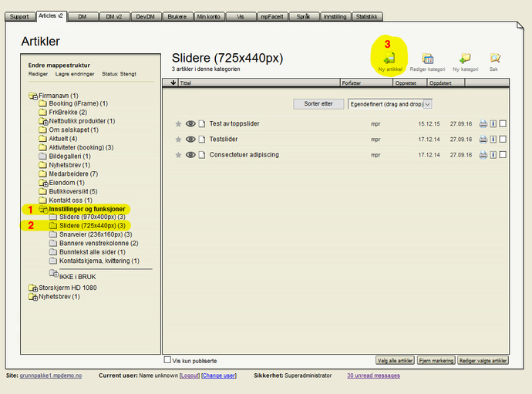
Task: Click the 30 unread messages link
Action: [373, 375]
